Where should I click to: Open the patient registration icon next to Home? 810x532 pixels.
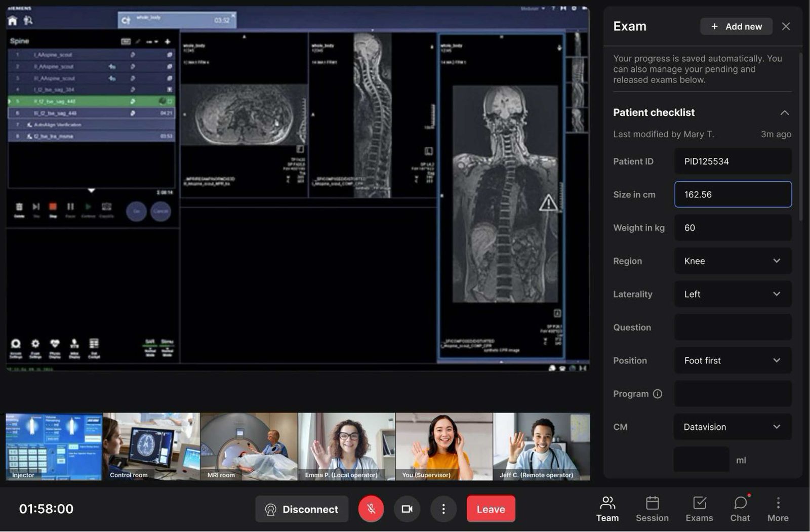tap(29, 21)
